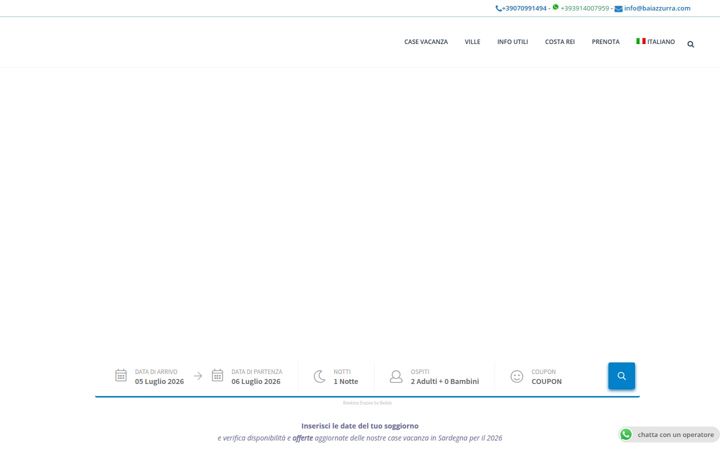The image size is (720, 450).
Task: Pick the departure date 06 Luglio 2026
Action: tap(256, 382)
